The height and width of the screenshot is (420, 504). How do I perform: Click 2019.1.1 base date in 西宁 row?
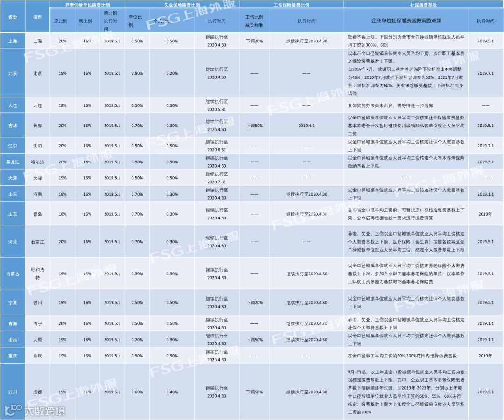(485, 323)
